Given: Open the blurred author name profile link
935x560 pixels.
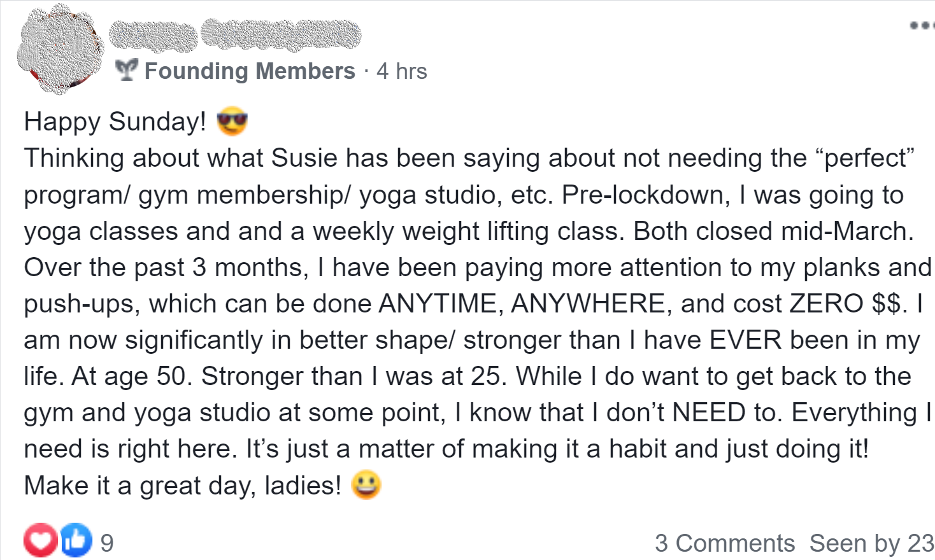Looking at the screenshot, I should click(235, 34).
